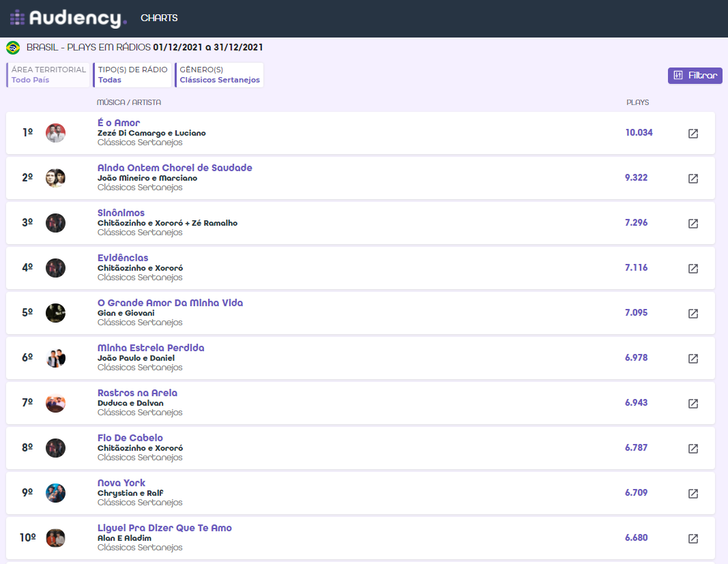728x564 pixels.
Task: Select artist name Zezé Di Camargo e Luciano
Action: point(152,133)
